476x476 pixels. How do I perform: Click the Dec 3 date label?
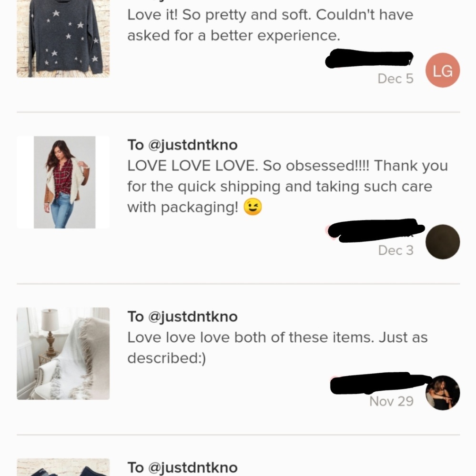tap(395, 250)
